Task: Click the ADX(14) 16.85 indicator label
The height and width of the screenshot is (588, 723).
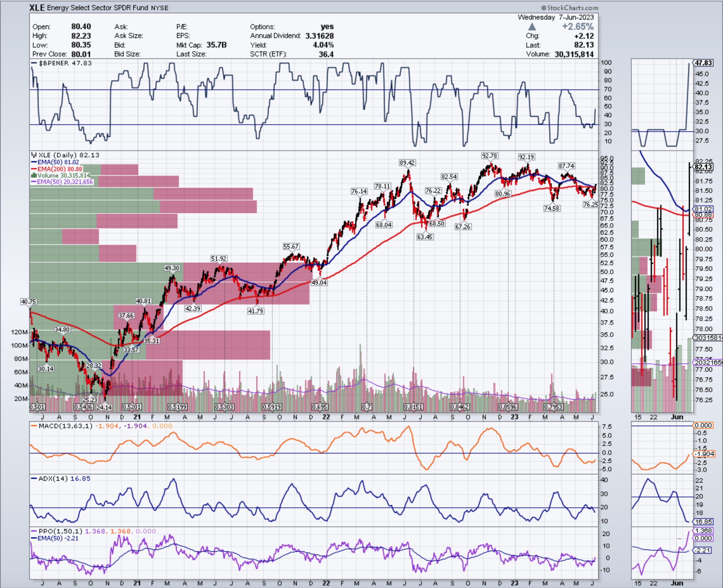Action: point(61,478)
